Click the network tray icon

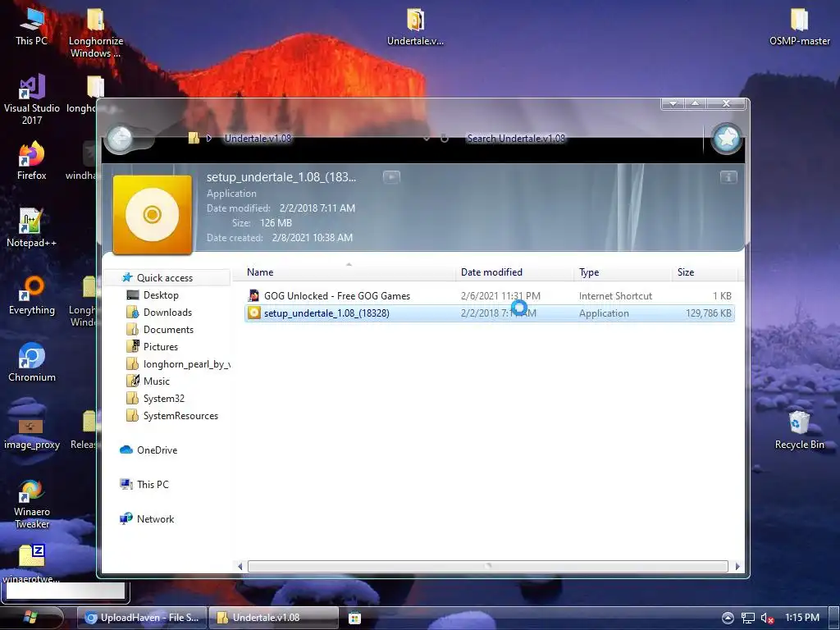pyautogui.click(x=747, y=618)
